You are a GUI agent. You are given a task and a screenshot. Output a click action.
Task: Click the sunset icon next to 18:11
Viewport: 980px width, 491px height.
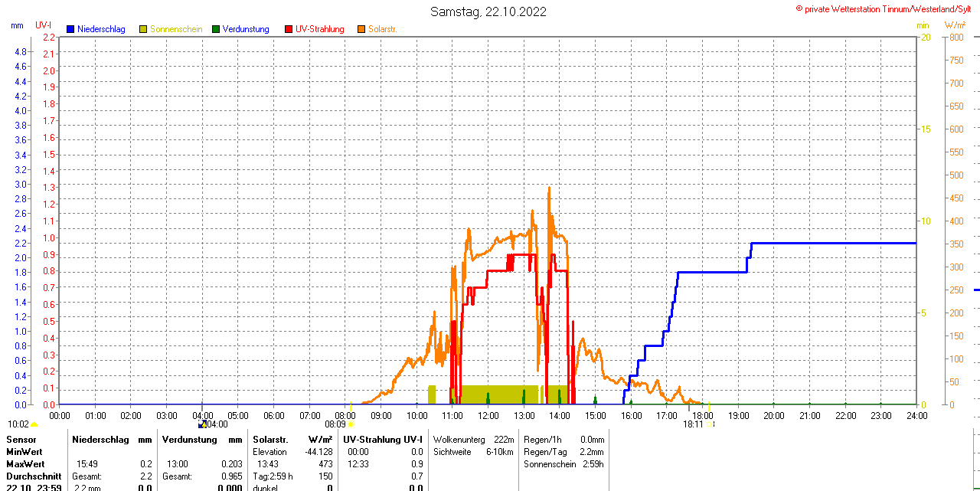click(710, 424)
